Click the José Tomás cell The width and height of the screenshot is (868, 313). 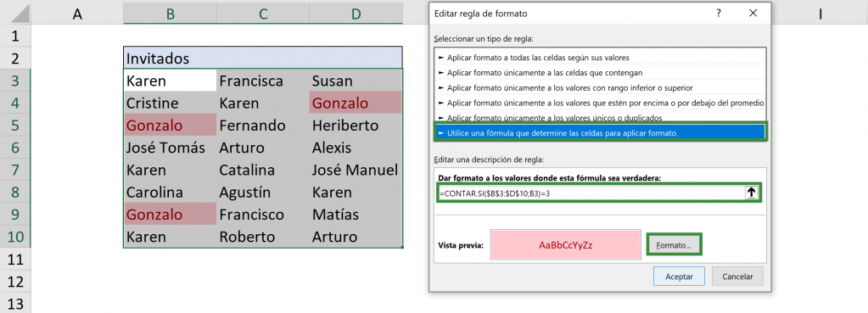click(x=170, y=148)
